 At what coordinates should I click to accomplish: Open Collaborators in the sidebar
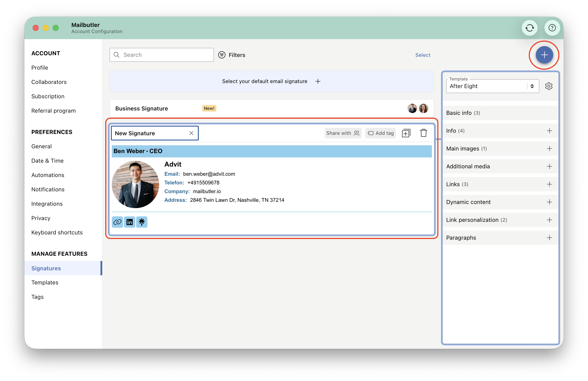pyautogui.click(x=49, y=82)
